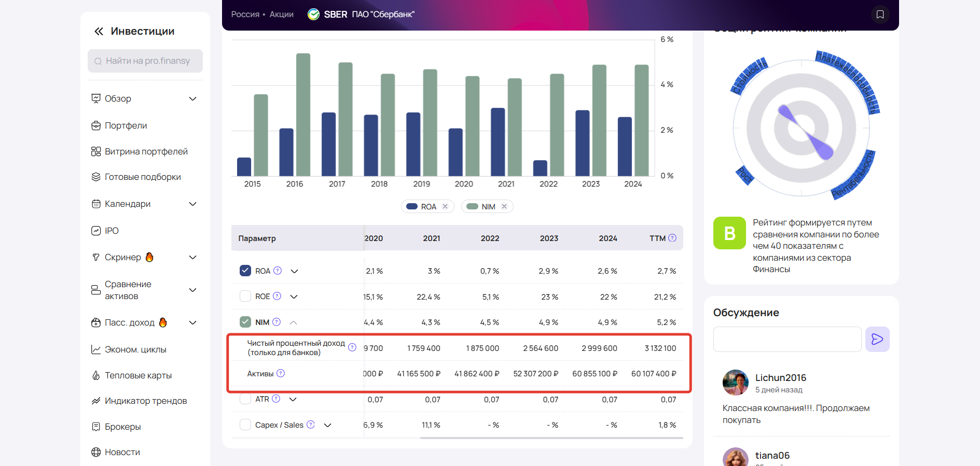Screen dimensions: 980x466
Task: Expand the ROA row details
Action: point(294,271)
